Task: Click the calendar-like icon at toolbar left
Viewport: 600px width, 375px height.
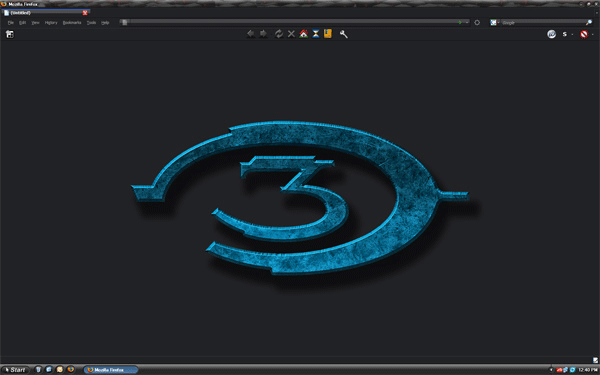Action: (x=10, y=34)
